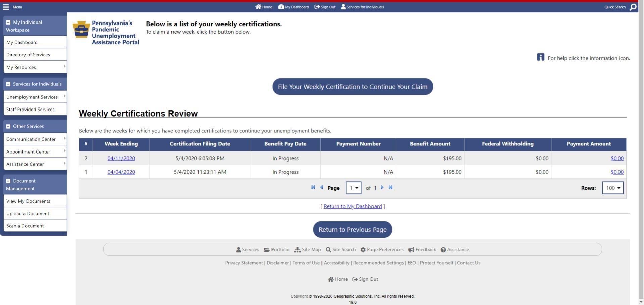Click the Quick Search magnifier icon
This screenshot has height=305, width=644.
click(x=633, y=7)
